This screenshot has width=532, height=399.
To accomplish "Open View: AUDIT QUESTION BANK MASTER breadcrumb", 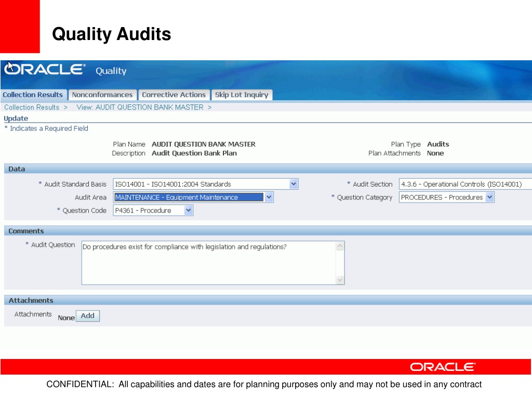I will [140, 107].
